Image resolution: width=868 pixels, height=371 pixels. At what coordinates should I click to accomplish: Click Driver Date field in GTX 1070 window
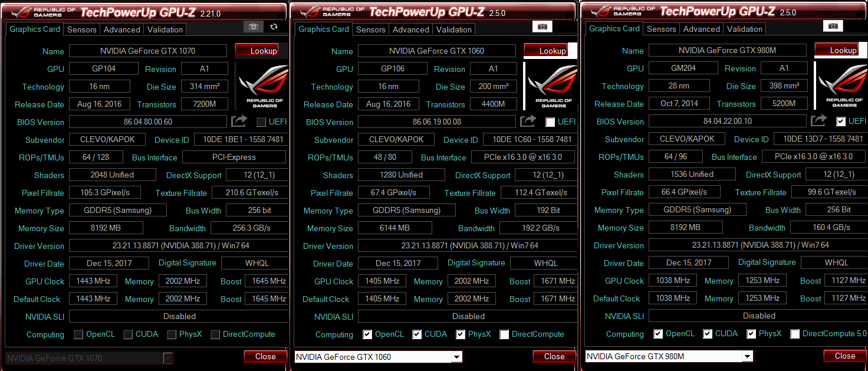pyautogui.click(x=109, y=263)
